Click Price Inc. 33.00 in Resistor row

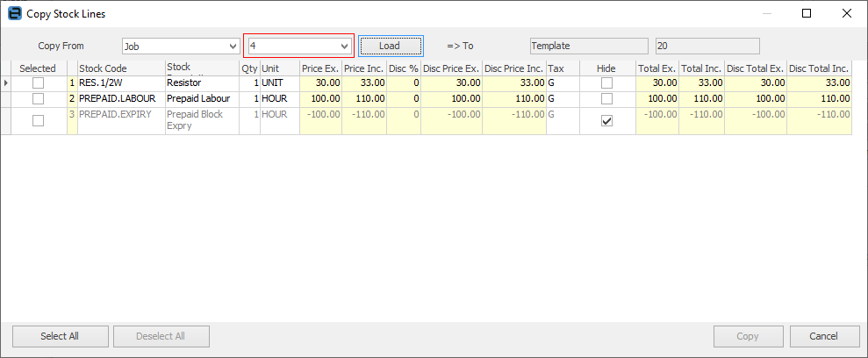click(363, 83)
